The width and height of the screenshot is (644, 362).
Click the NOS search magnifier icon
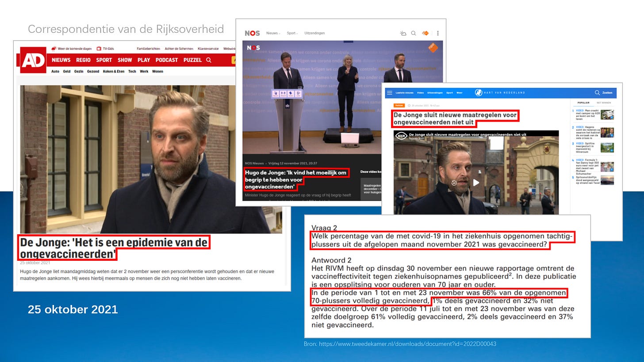(414, 33)
